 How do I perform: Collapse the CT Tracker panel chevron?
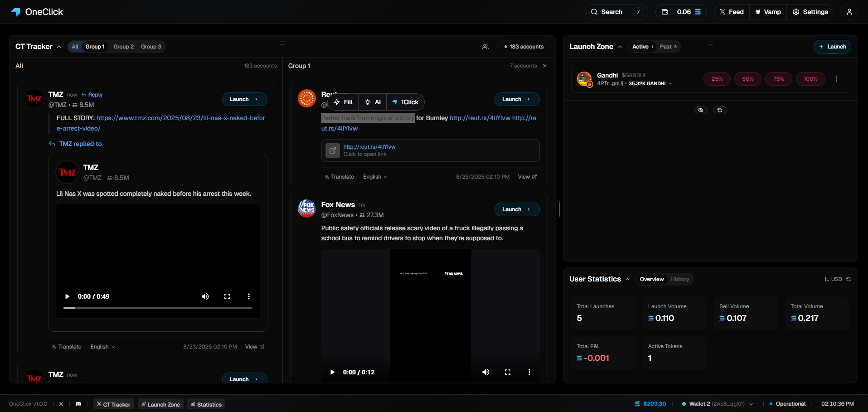59,47
